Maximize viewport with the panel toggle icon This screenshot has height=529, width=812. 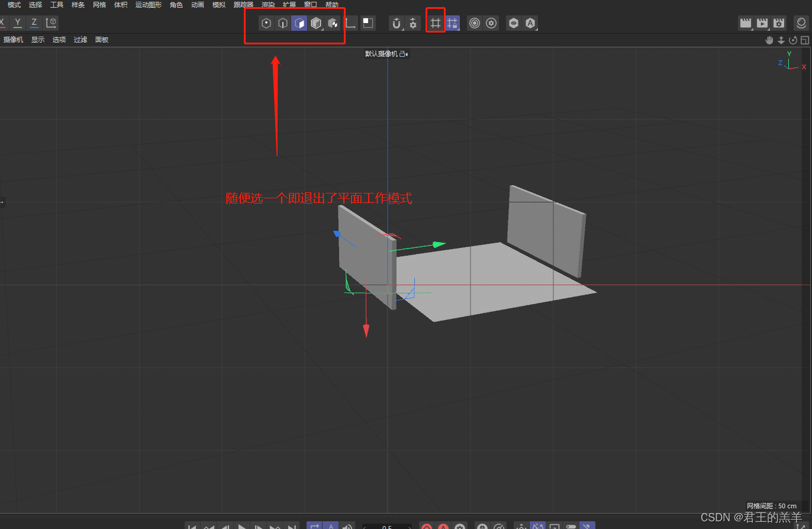(x=804, y=40)
